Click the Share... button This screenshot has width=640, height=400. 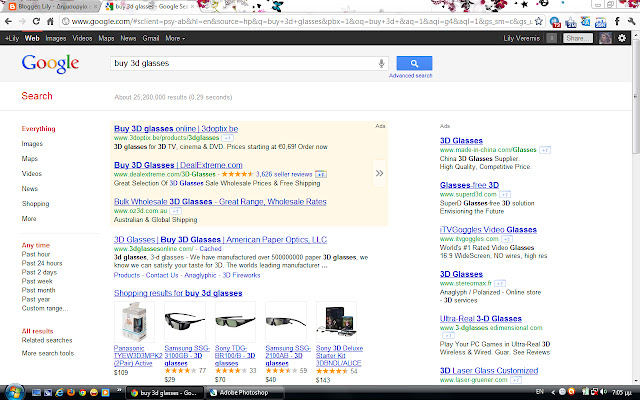(578, 38)
